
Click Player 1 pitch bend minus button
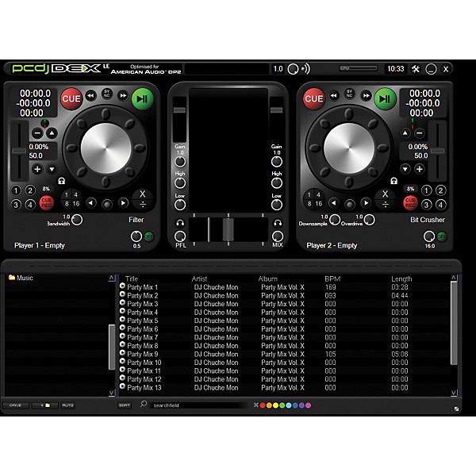click(x=37, y=133)
